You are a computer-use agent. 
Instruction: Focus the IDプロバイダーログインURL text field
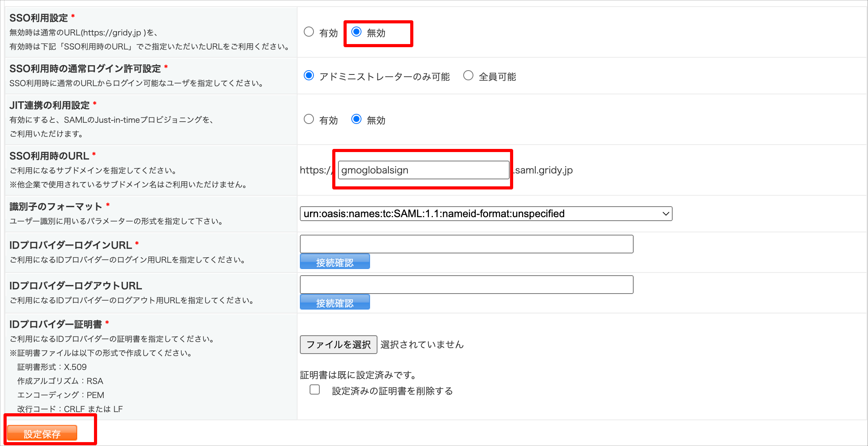click(466, 244)
